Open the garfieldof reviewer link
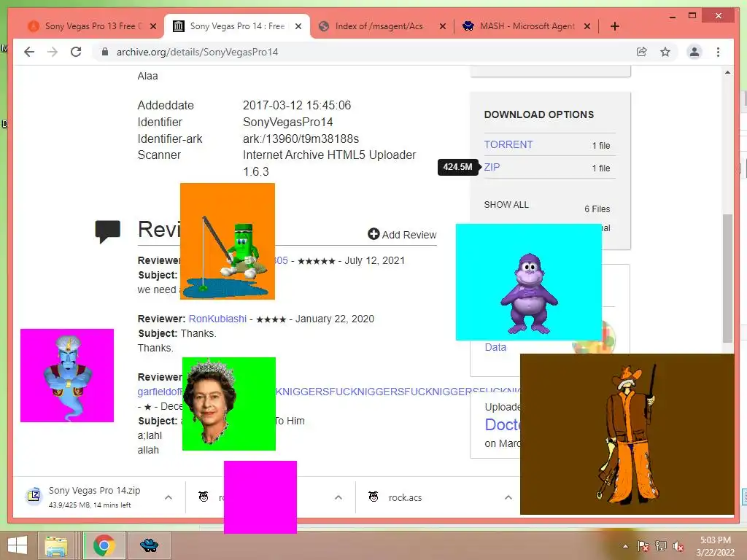Image resolution: width=747 pixels, height=560 pixels. point(160,392)
